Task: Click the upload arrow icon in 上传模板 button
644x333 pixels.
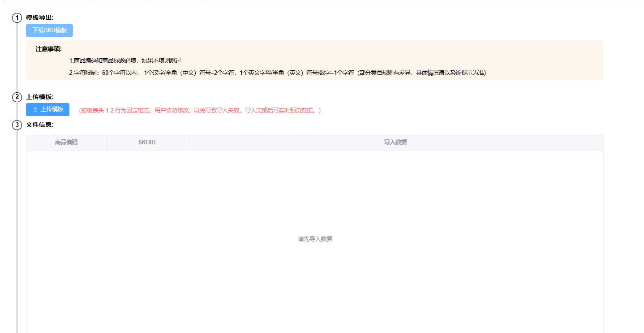Action: [x=35, y=110]
